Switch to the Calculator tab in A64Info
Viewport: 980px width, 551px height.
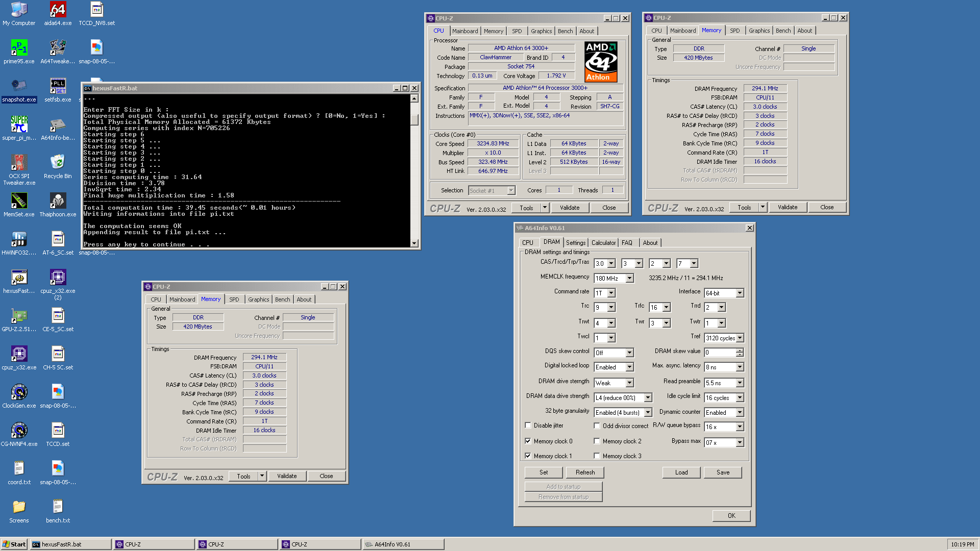click(603, 243)
